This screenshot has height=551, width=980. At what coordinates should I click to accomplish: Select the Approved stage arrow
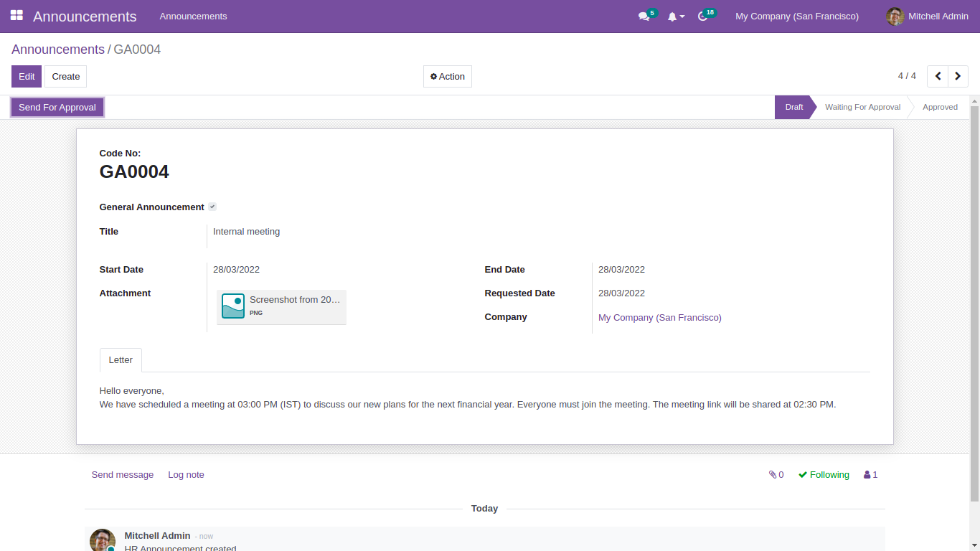[x=940, y=107]
